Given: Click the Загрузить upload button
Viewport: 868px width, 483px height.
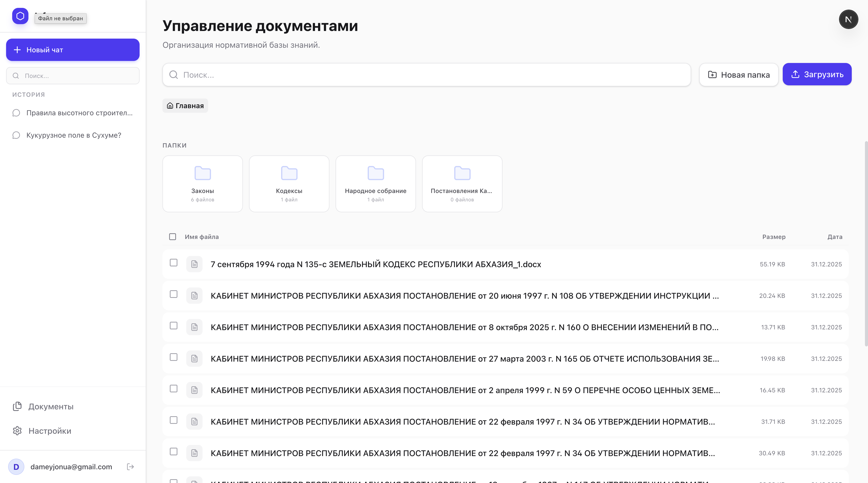Looking at the screenshot, I should tap(817, 74).
